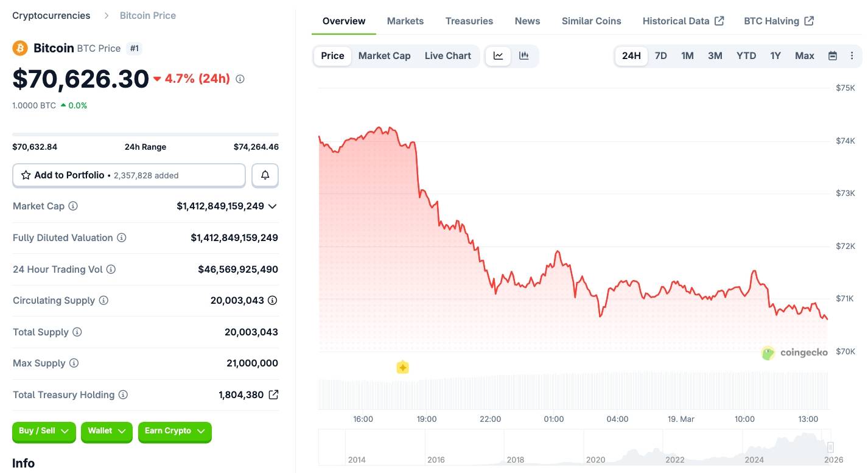Select the 1Y chart timeframe
The image size is (868, 473).
point(775,55)
